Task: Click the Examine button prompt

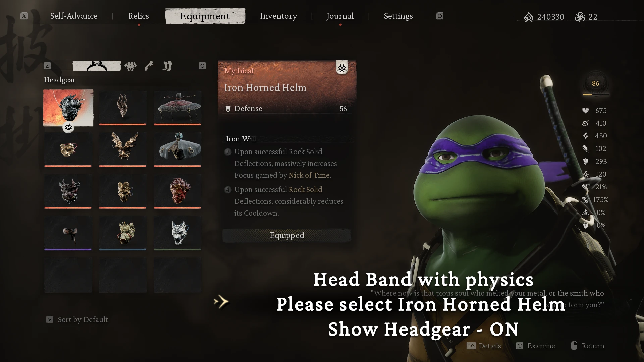Action: pyautogui.click(x=536, y=346)
